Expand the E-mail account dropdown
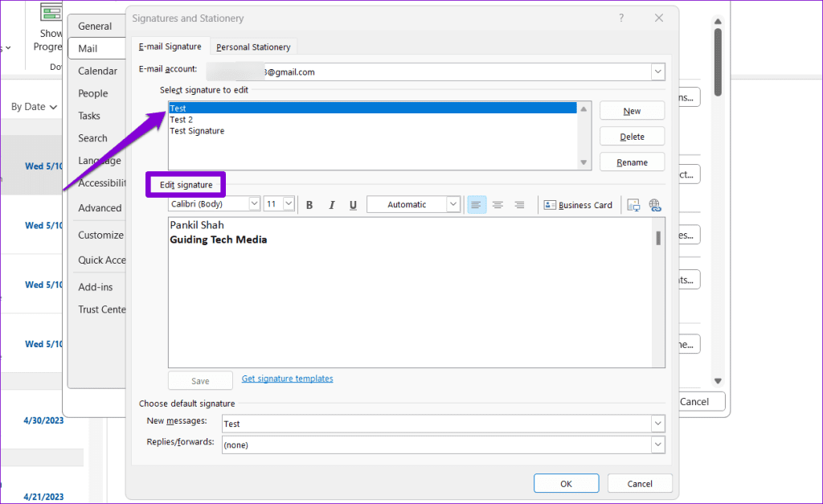Viewport: 823px width, 504px height. point(658,72)
